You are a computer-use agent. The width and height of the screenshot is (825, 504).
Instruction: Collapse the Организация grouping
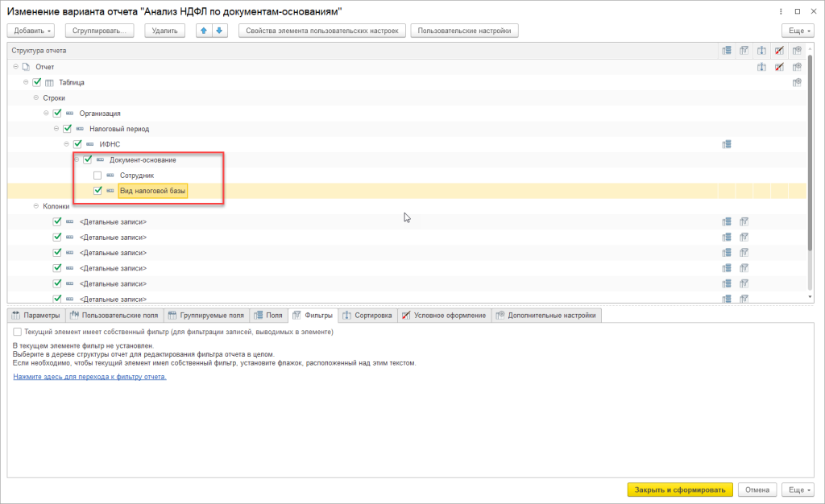coord(46,113)
